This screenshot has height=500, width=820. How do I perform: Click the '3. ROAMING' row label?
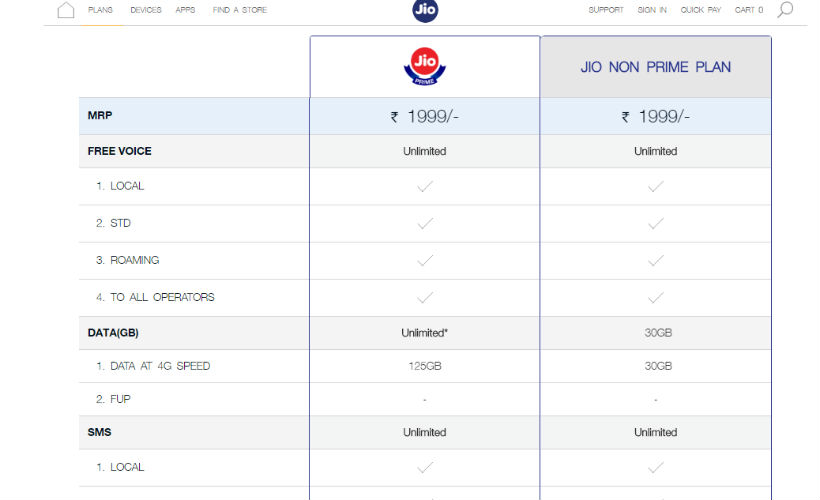click(128, 260)
